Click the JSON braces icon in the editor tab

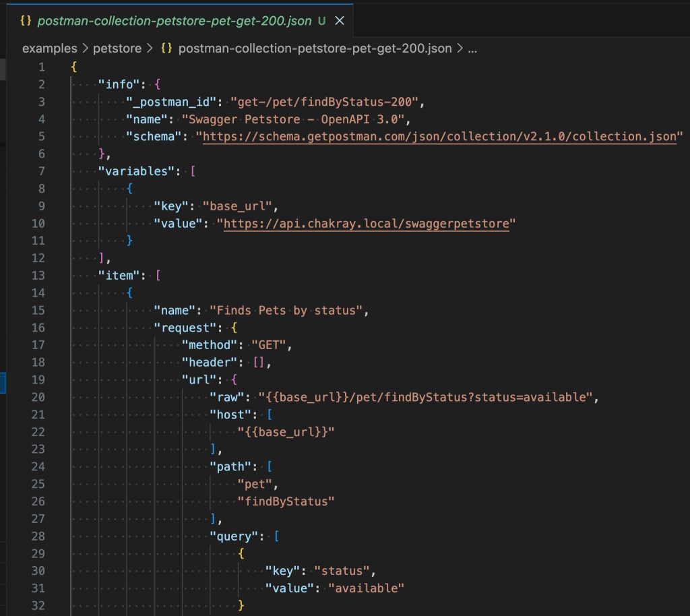[26, 21]
